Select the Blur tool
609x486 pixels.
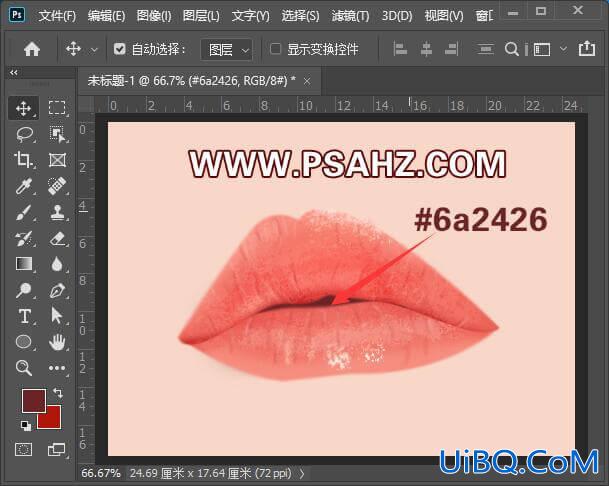coord(57,264)
